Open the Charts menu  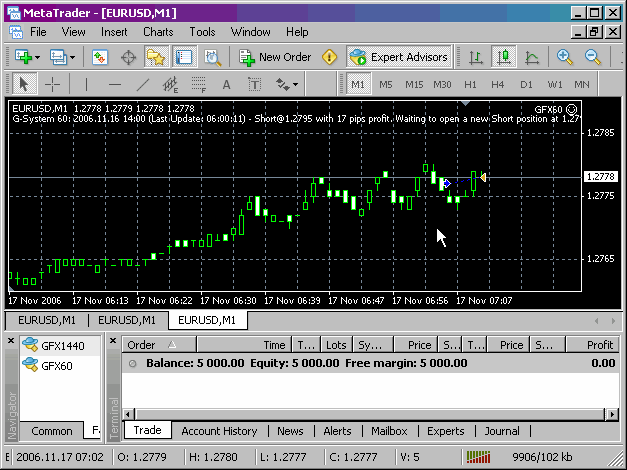point(158,32)
